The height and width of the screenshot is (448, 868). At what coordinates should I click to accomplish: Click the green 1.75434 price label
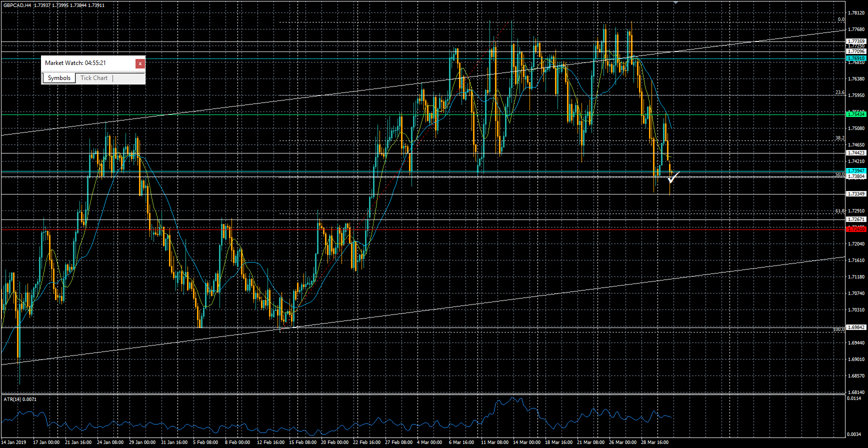(x=856, y=114)
